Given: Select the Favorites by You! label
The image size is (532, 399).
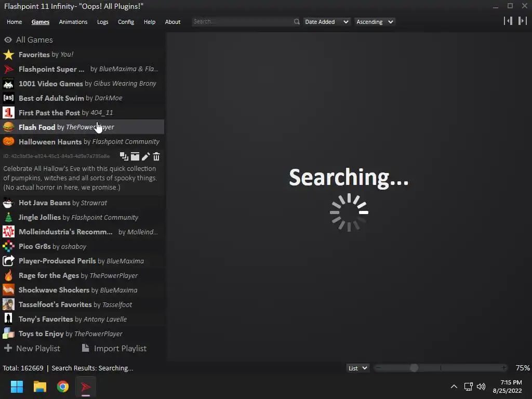Looking at the screenshot, I should click(x=46, y=55).
